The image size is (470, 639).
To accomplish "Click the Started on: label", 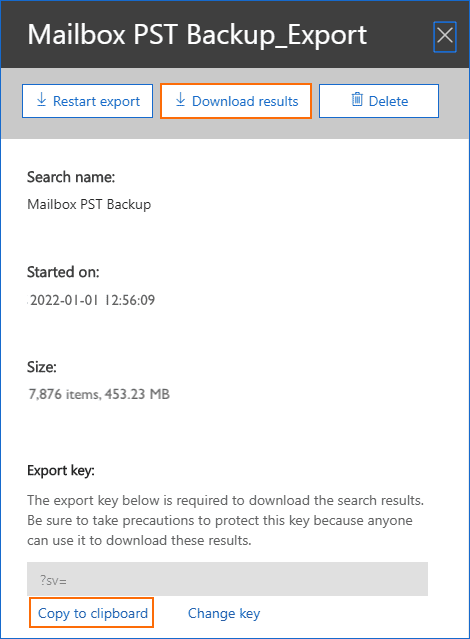I will coord(63,272).
